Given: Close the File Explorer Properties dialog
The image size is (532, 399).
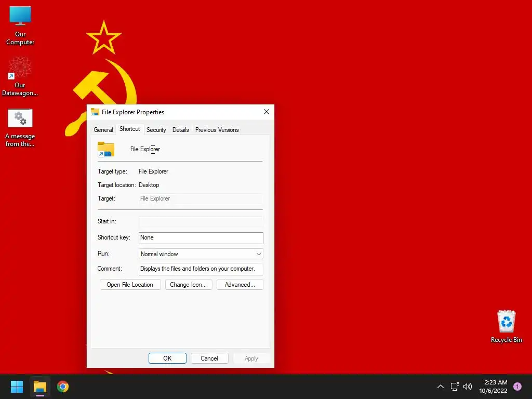Looking at the screenshot, I should (267, 112).
